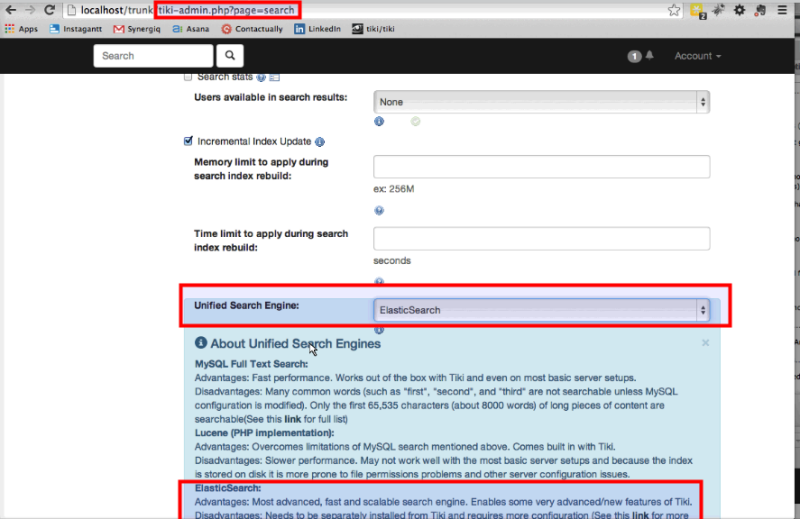
Task: Uncheck Incremental Index Update checkbox
Action: pyautogui.click(x=188, y=141)
